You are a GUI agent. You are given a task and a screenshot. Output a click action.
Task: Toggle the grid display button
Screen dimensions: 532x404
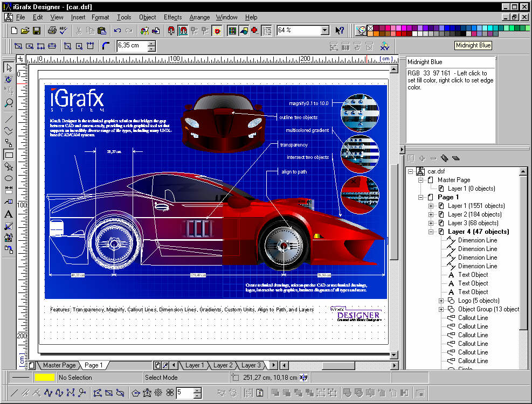coord(232,31)
